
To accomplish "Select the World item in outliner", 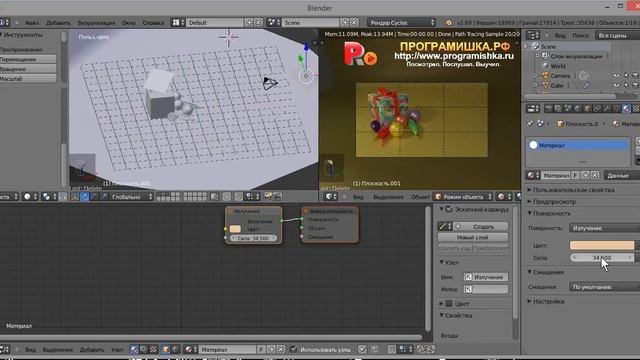I will pyautogui.click(x=558, y=66).
